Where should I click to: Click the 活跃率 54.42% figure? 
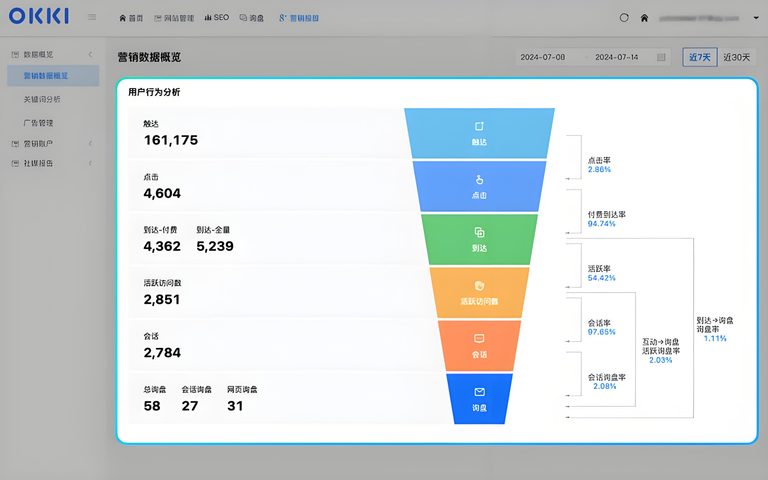[x=601, y=278]
